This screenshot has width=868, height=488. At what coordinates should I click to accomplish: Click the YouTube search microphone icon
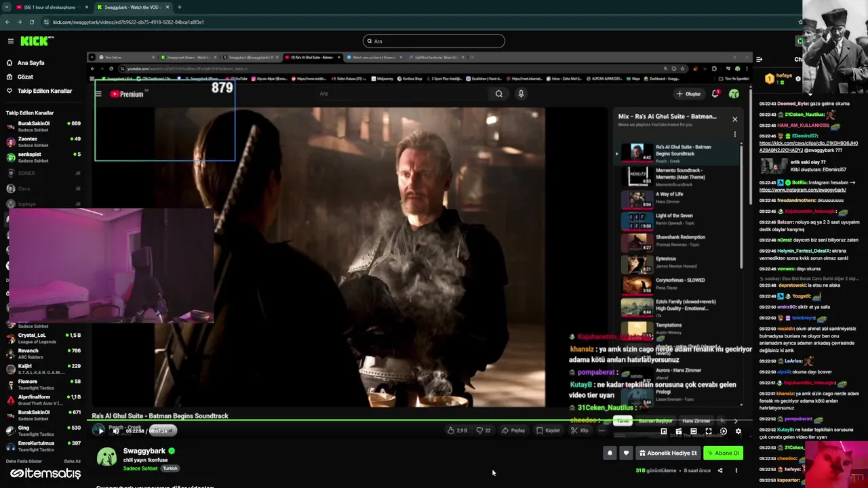pos(521,94)
